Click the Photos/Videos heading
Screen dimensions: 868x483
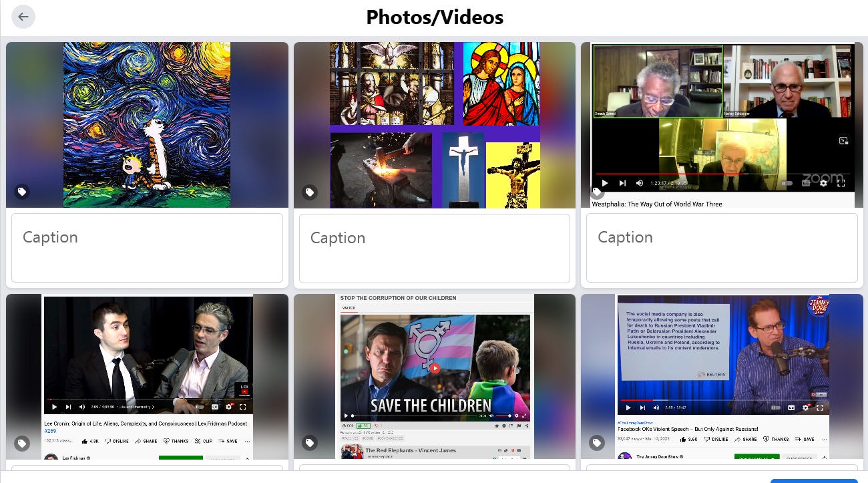pos(435,17)
